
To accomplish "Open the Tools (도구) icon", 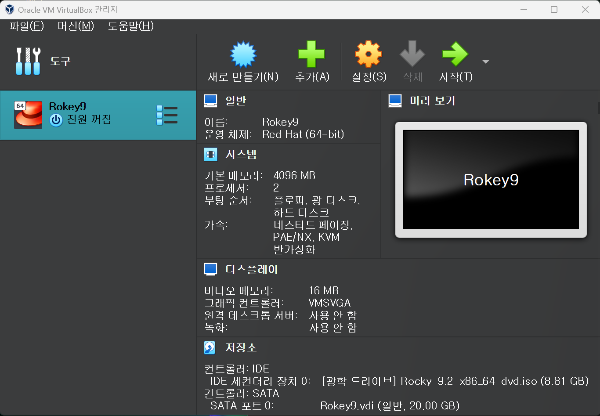I will (x=28, y=61).
